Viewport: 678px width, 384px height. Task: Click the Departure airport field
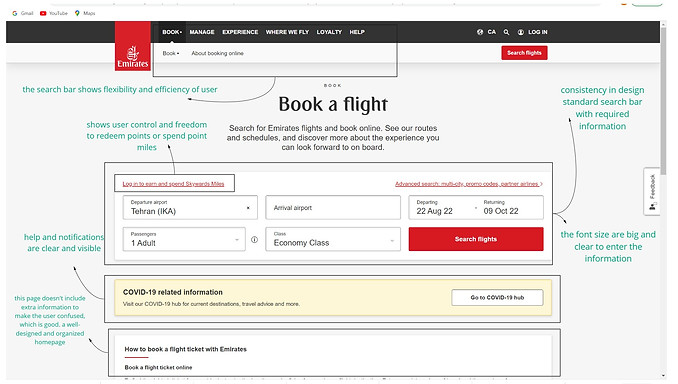tap(190, 208)
